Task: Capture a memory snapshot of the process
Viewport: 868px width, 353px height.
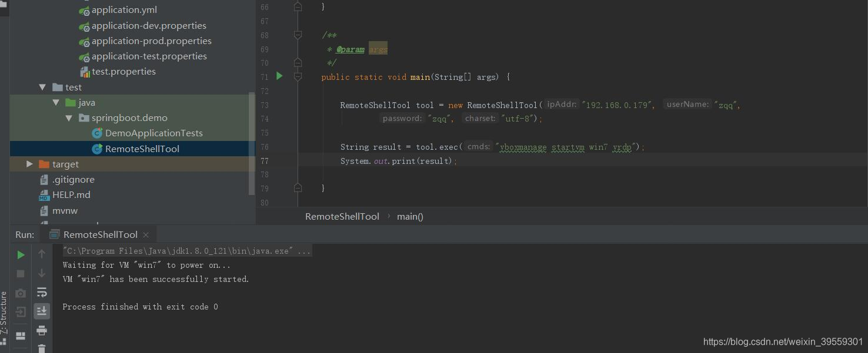Action: coord(21,293)
